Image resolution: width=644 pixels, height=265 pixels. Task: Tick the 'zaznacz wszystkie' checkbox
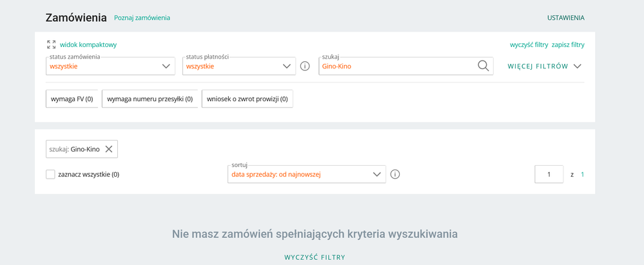click(50, 174)
